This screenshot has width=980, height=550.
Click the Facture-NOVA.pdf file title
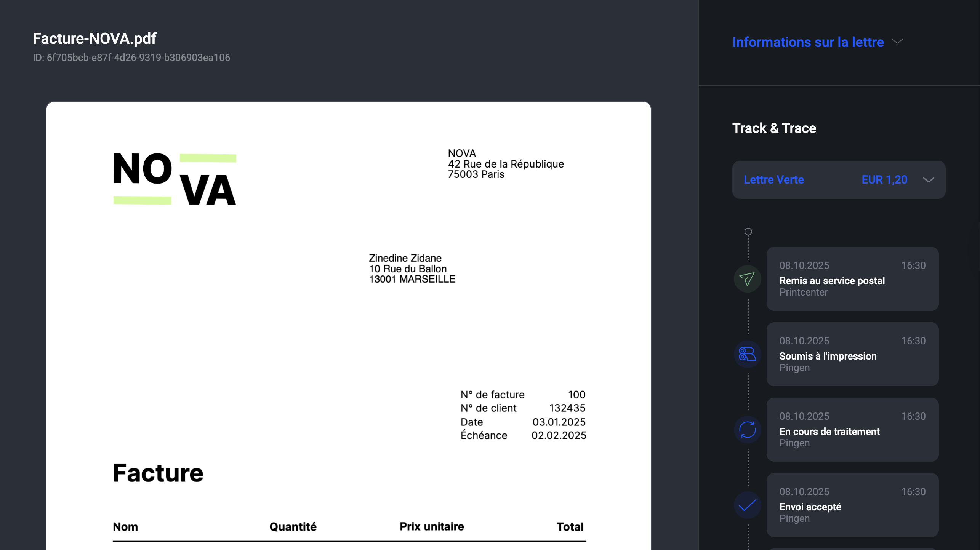pyautogui.click(x=94, y=38)
